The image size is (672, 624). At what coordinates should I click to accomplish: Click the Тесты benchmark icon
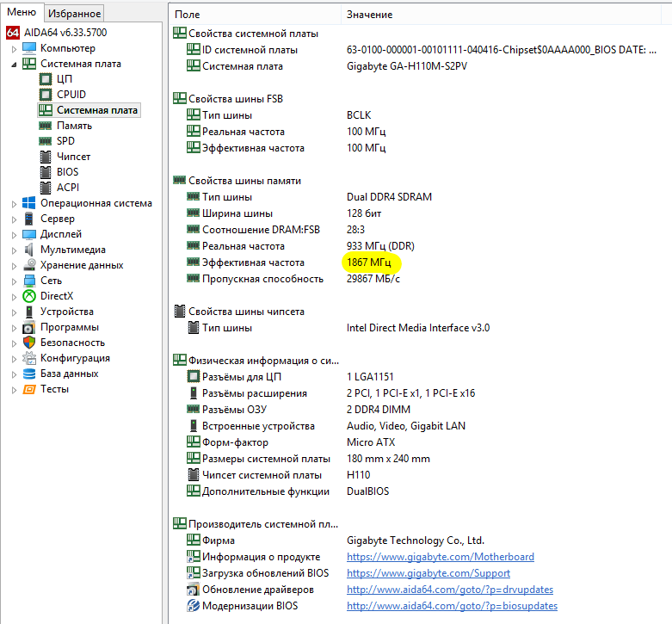(30, 389)
